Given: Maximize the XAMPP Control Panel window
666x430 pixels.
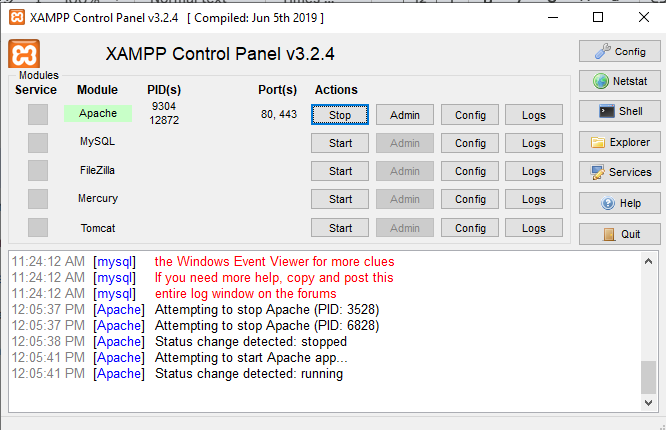Looking at the screenshot, I should [x=598, y=17].
